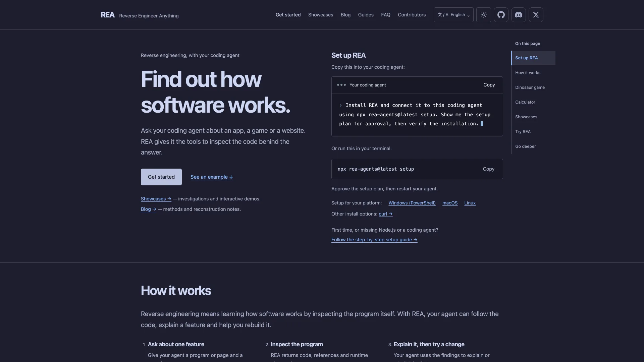This screenshot has width=644, height=362.
Task: Open Guides in top navigation
Action: click(x=366, y=15)
